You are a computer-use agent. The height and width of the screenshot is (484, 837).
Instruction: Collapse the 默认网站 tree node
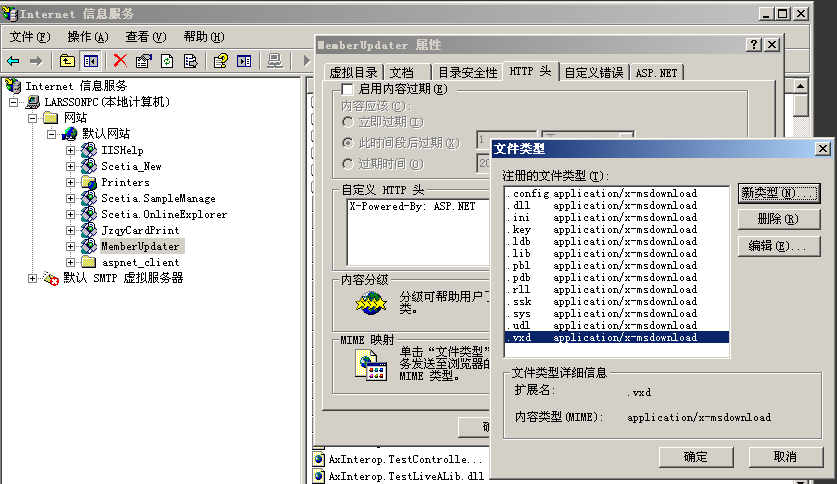pos(52,134)
